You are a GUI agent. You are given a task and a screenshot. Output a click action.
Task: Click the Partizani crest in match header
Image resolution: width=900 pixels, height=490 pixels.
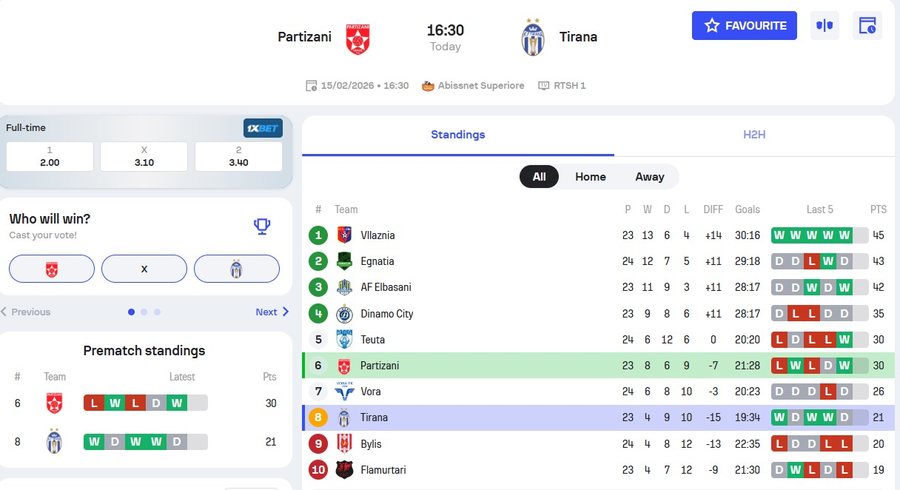[x=358, y=38]
